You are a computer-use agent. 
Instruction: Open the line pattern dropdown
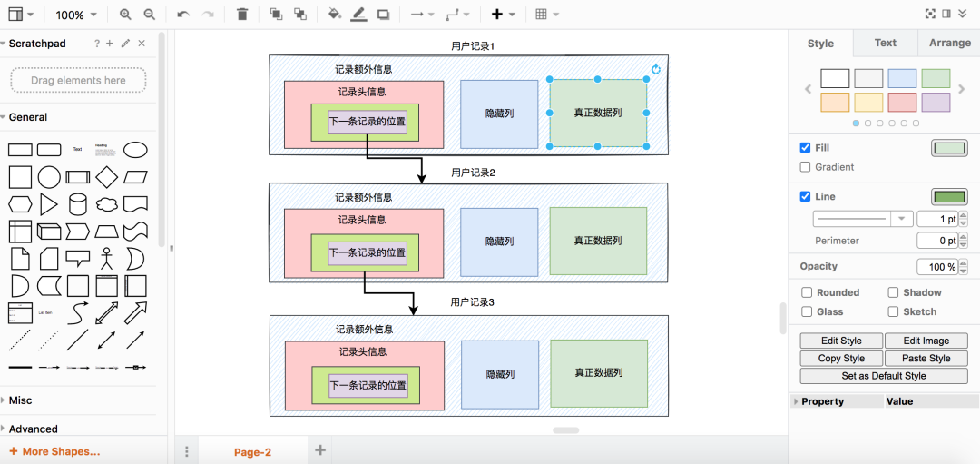(x=863, y=219)
